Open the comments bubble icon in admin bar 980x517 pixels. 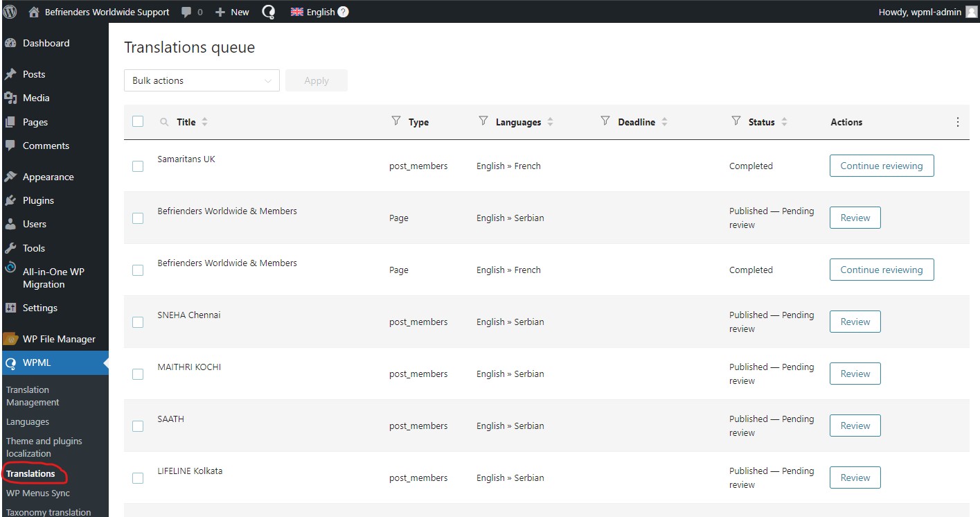[186, 12]
